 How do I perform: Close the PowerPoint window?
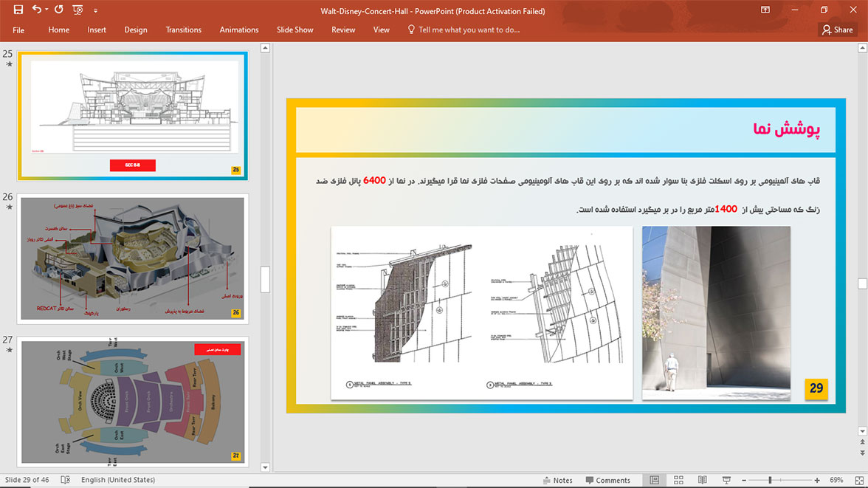853,10
